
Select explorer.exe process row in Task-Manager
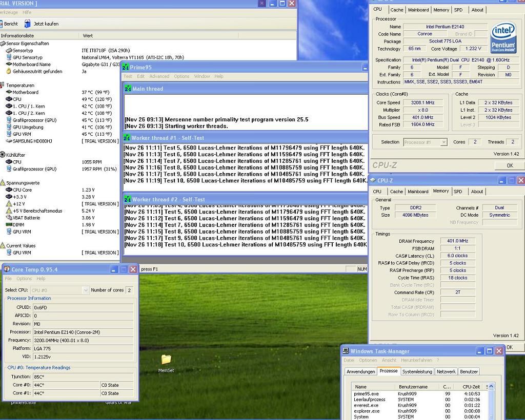tap(420, 411)
